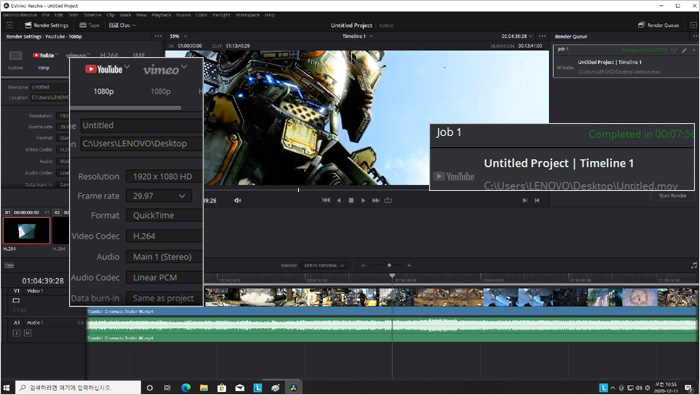Screen dimensions: 700x395
Task: Open the Timeline menu
Action: click(x=92, y=15)
